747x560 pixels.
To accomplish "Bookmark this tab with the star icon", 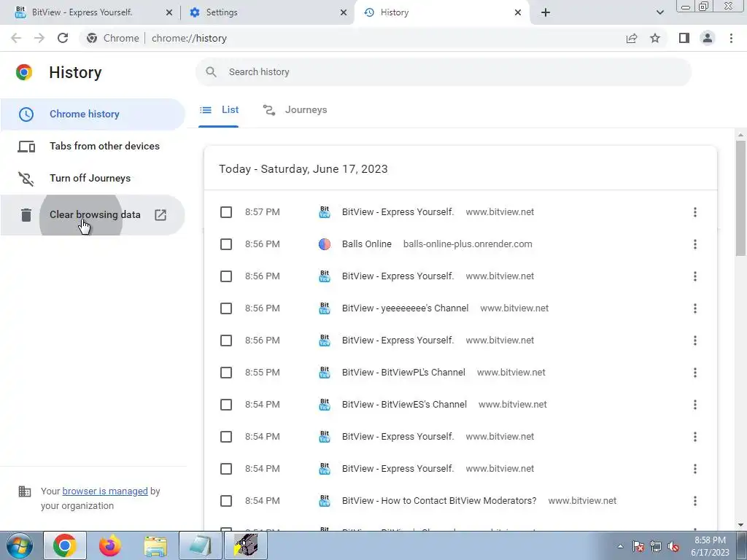I will tap(655, 38).
